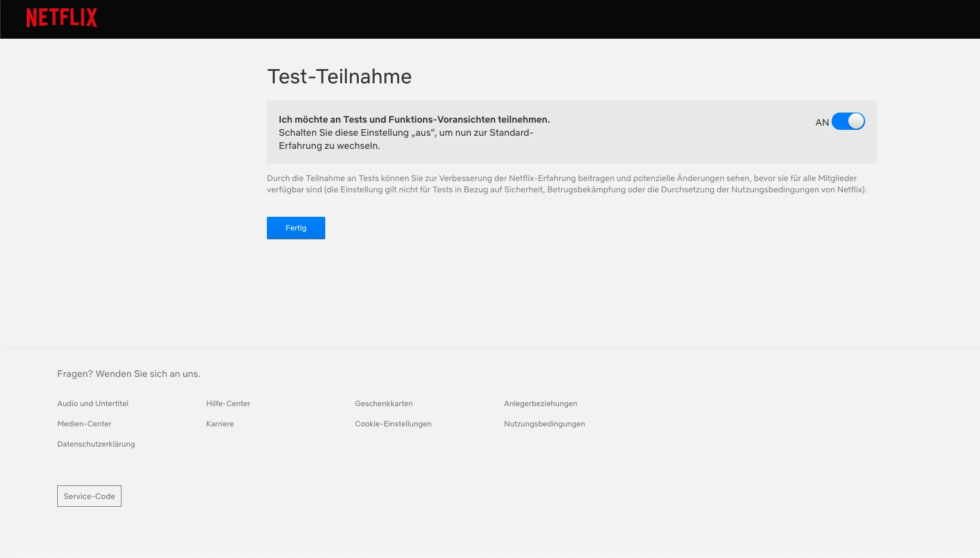Viewport: 980px width, 558px height.
Task: Turn off the test participation toggle
Action: pyautogui.click(x=848, y=121)
